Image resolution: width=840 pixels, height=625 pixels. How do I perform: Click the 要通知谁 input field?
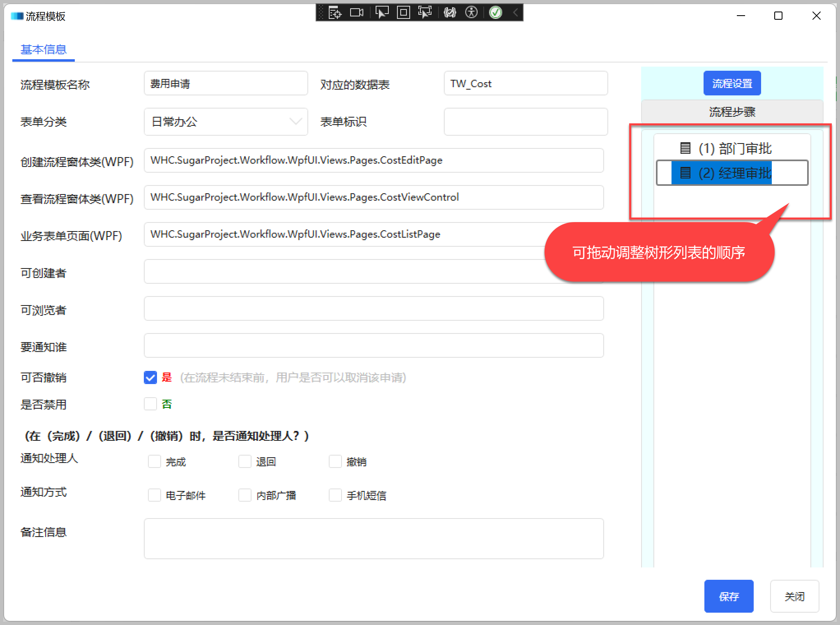(374, 345)
